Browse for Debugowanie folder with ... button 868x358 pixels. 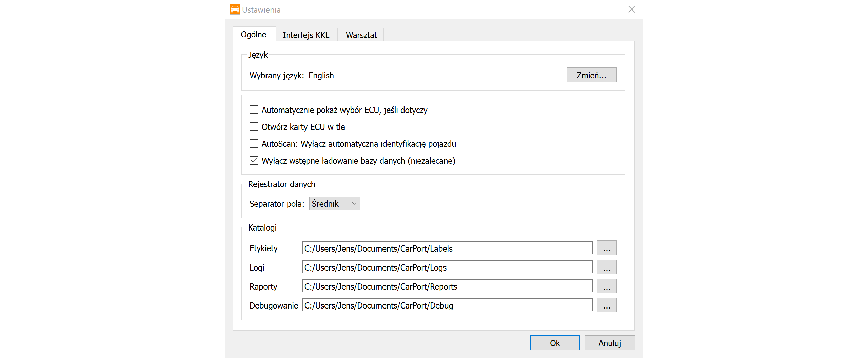click(606, 305)
